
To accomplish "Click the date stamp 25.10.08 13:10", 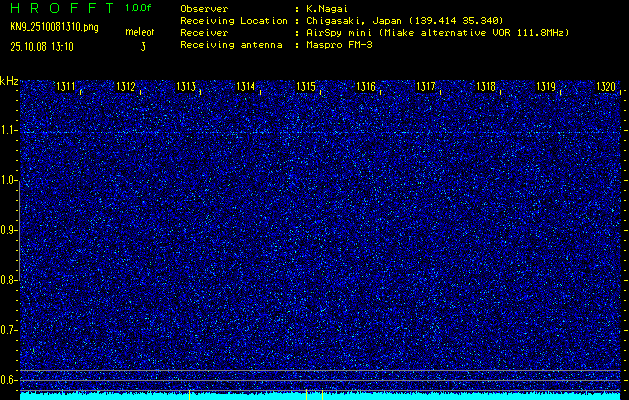I will tap(45, 46).
